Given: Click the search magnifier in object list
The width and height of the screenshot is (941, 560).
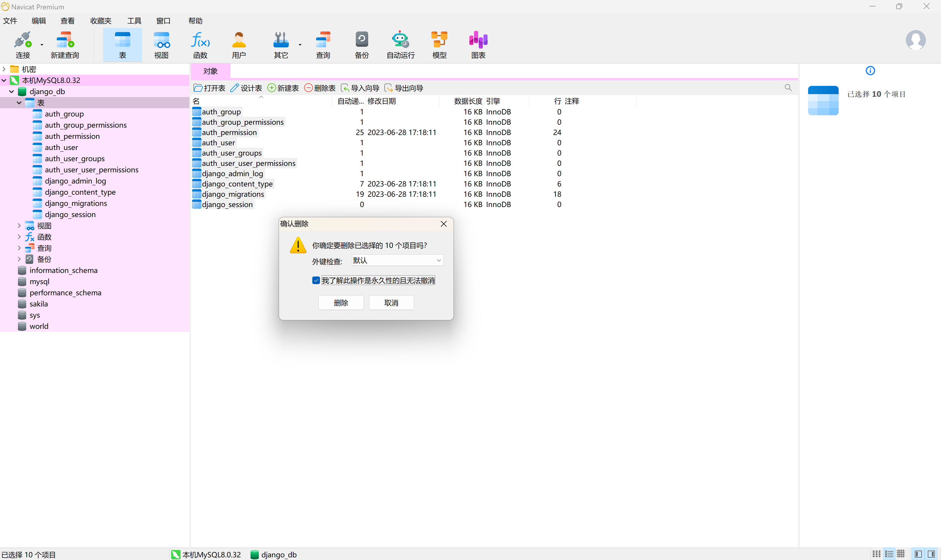Looking at the screenshot, I should point(788,88).
